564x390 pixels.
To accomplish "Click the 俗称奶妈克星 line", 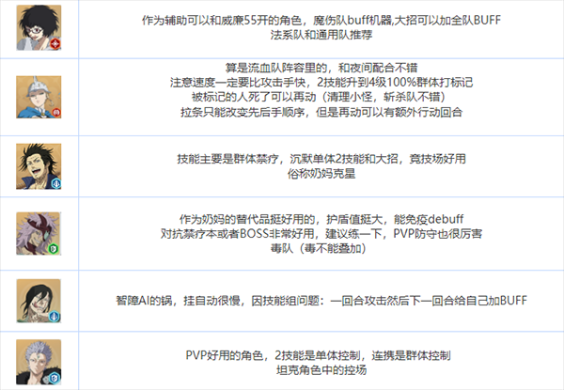I will (x=321, y=174).
